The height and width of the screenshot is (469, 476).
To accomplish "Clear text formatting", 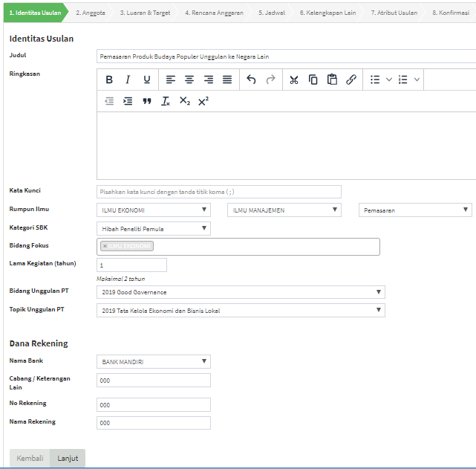I will [166, 101].
